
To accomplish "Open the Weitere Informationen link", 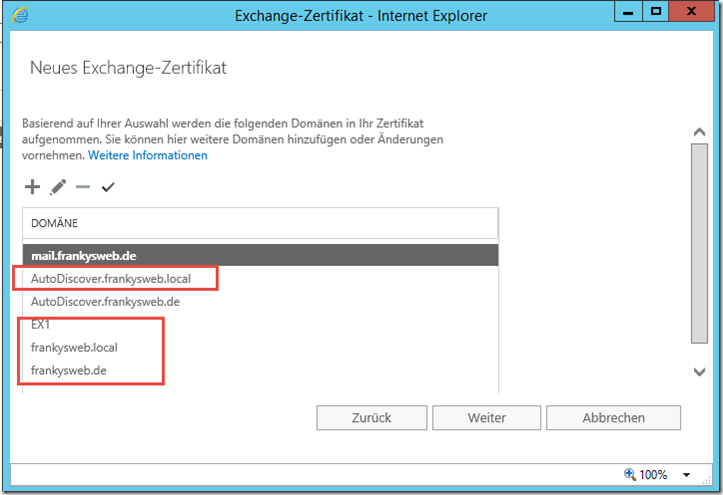I will click(x=148, y=156).
